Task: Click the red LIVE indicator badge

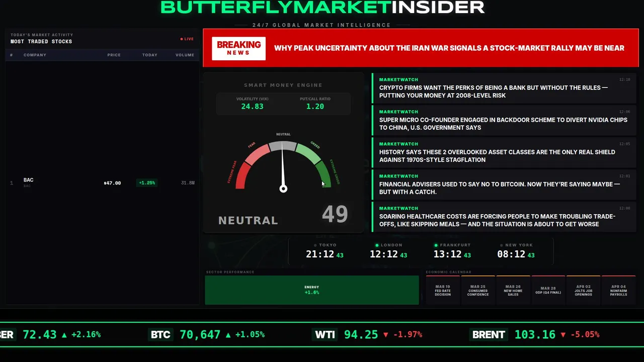Action: (187, 39)
